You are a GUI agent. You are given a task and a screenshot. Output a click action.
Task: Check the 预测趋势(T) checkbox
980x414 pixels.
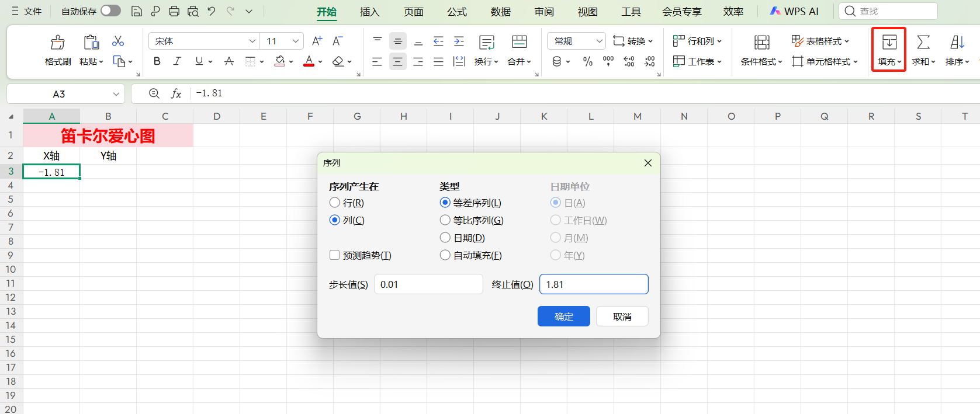click(x=334, y=255)
